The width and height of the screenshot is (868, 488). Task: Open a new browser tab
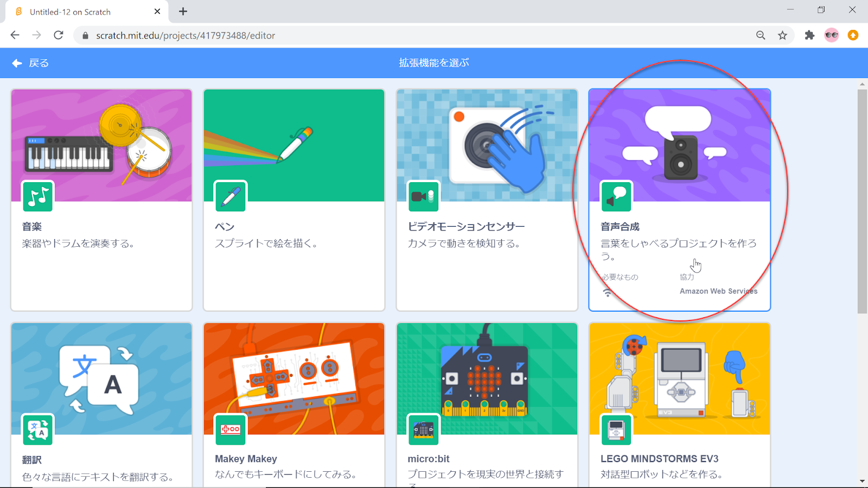click(183, 11)
